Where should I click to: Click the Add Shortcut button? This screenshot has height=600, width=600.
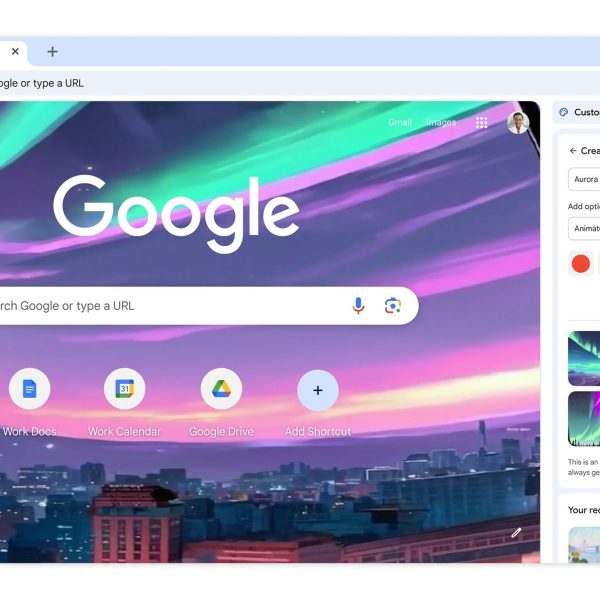click(318, 390)
